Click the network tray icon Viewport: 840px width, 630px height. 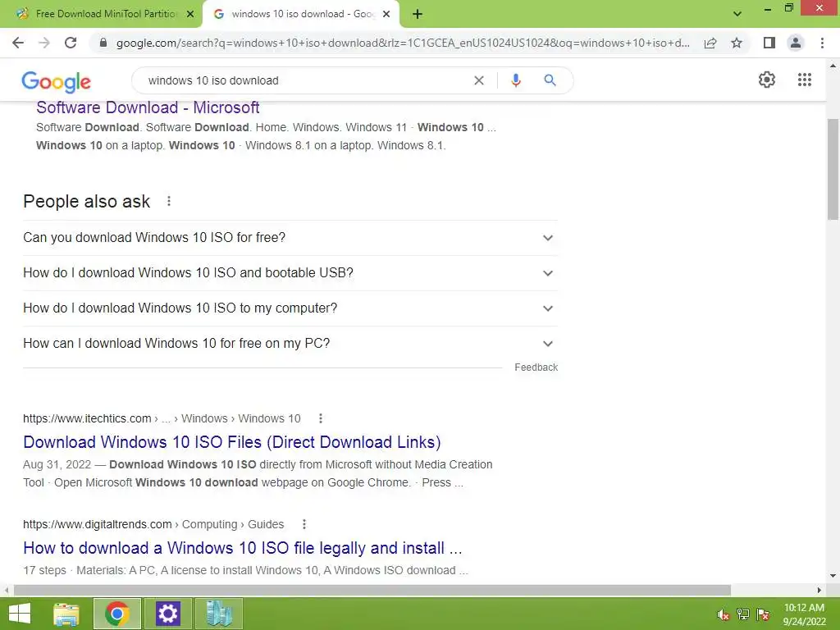tap(743, 614)
